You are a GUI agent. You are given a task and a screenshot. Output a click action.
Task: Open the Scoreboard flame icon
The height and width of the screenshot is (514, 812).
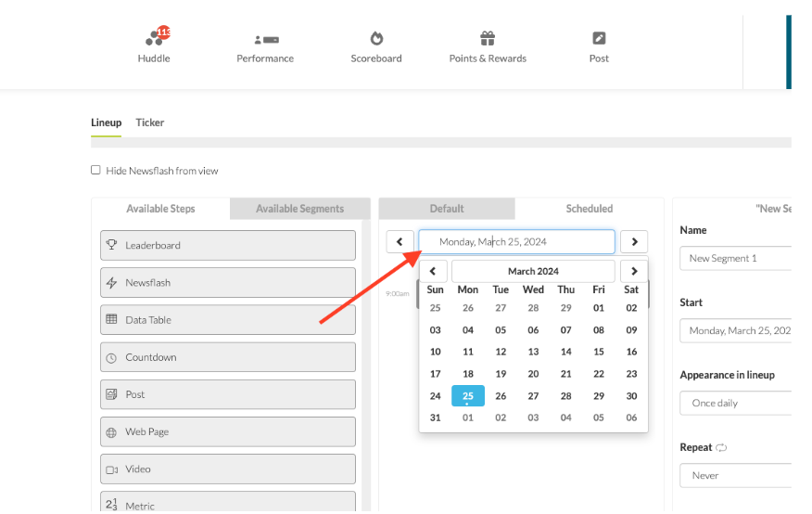click(376, 38)
